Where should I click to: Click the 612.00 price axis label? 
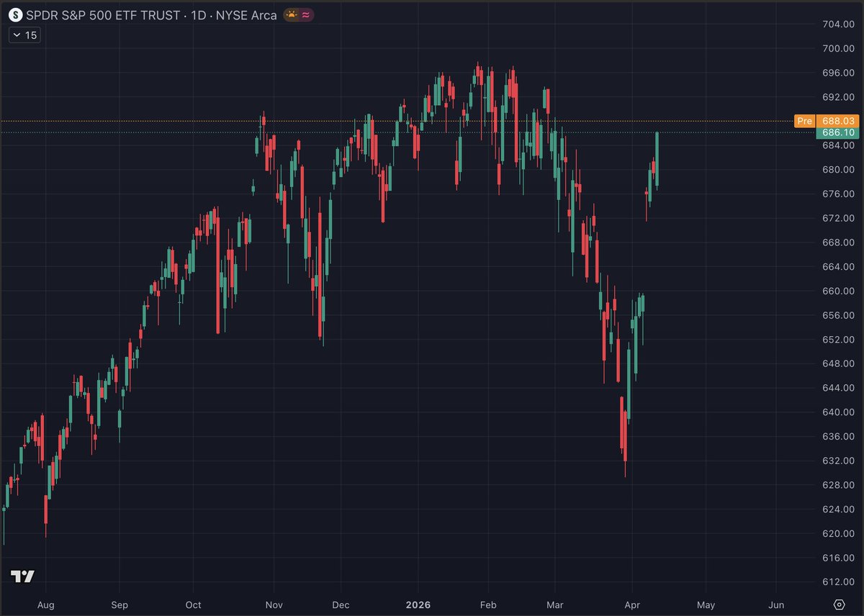tap(837, 582)
